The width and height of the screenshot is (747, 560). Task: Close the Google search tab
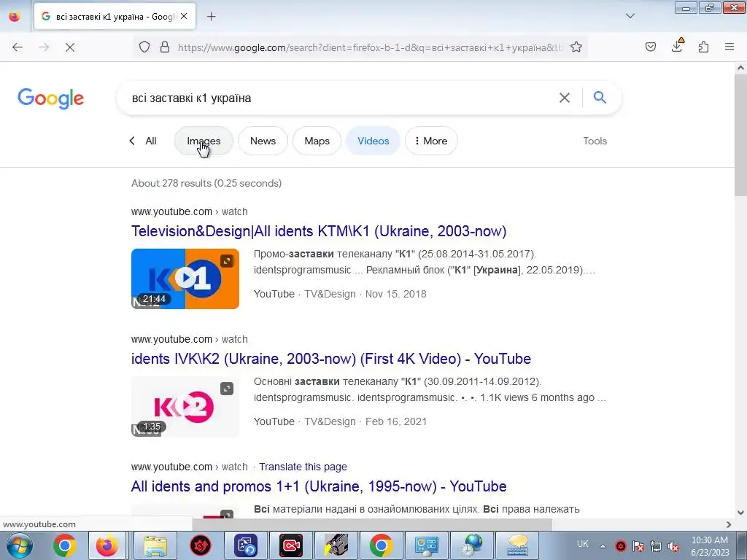[x=184, y=17]
